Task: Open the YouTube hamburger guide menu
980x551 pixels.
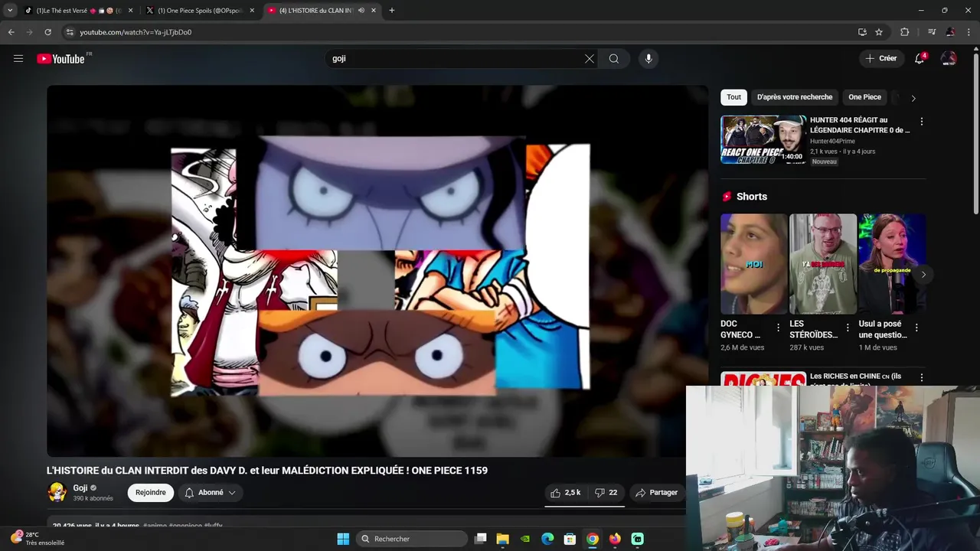Action: pos(18,58)
